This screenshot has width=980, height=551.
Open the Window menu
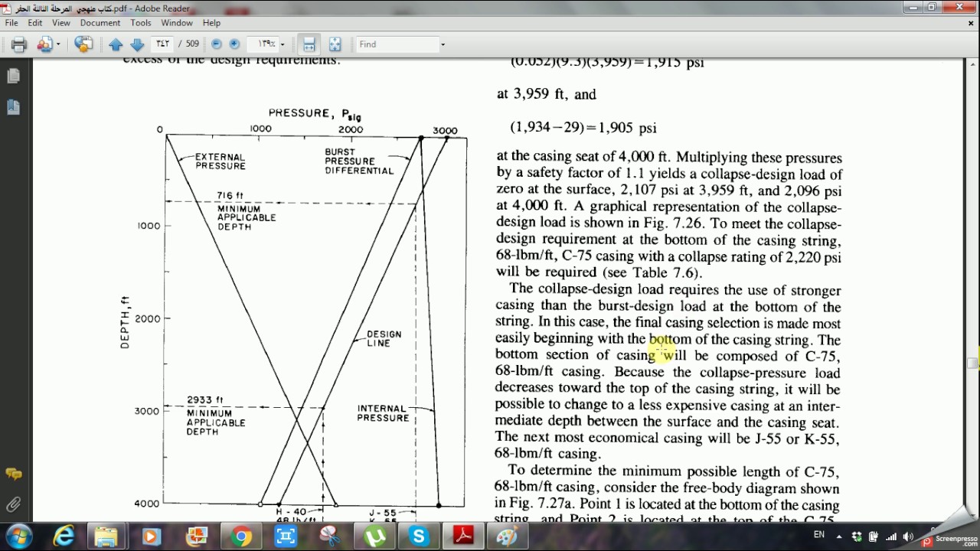pos(177,23)
